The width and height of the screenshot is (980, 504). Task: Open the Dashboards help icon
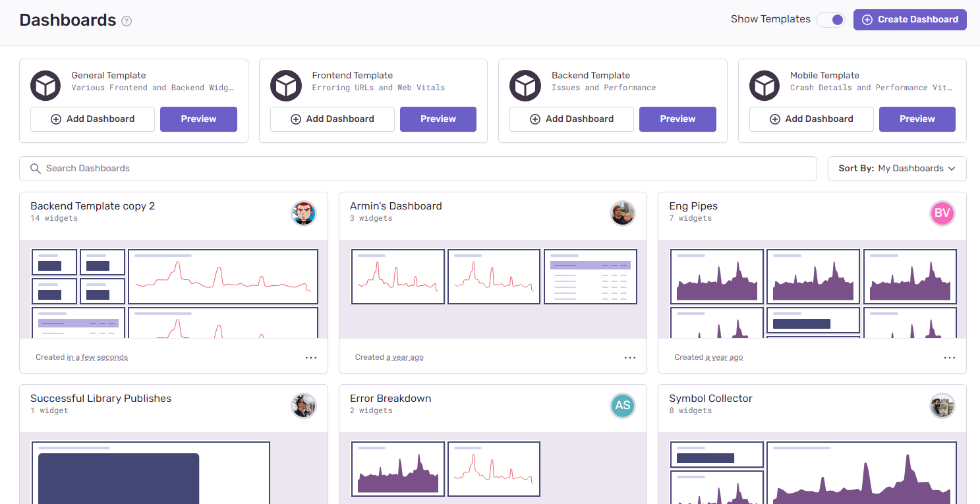click(x=126, y=20)
